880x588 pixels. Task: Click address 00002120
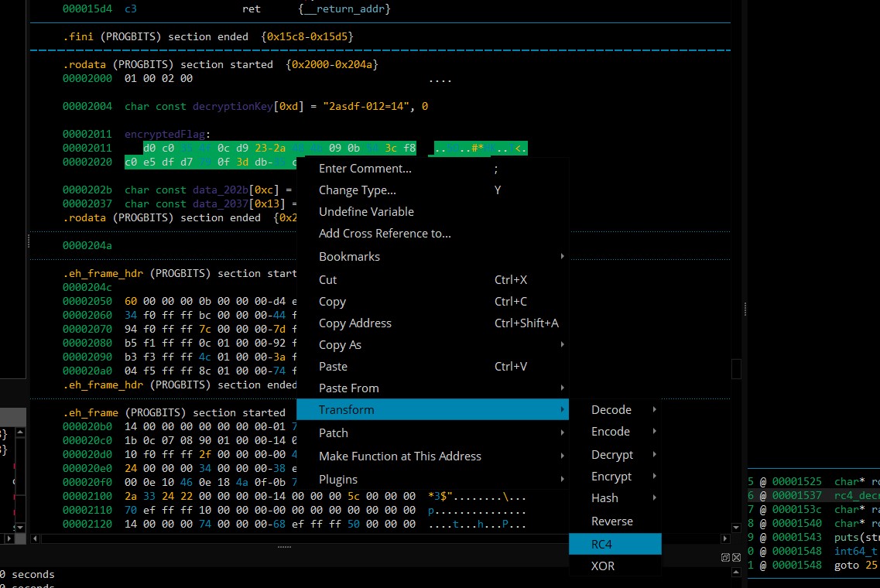coord(87,524)
